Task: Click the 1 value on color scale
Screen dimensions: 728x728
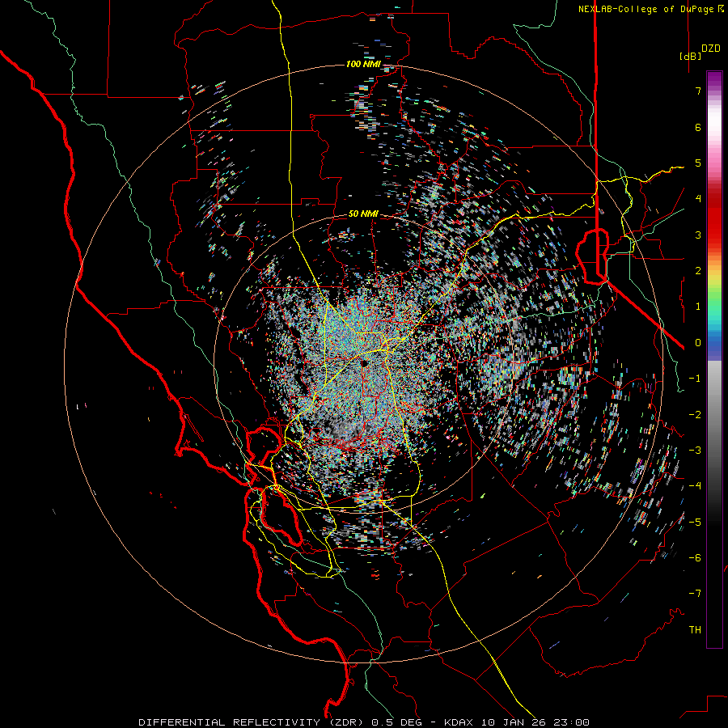Action: pos(698,307)
